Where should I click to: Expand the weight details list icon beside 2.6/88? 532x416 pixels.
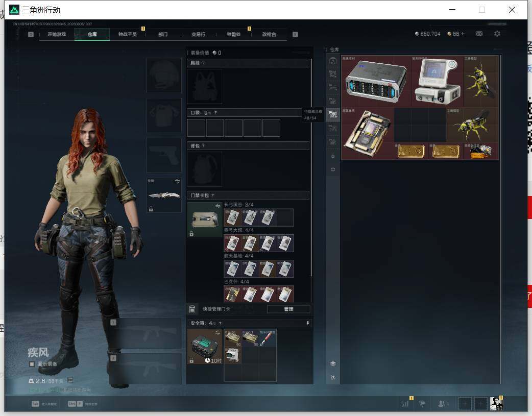point(70,380)
